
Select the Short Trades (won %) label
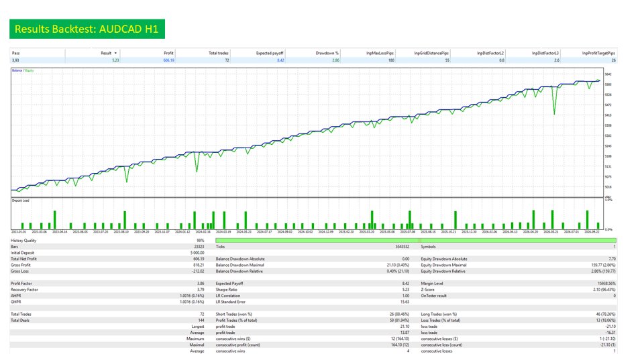pos(234,314)
